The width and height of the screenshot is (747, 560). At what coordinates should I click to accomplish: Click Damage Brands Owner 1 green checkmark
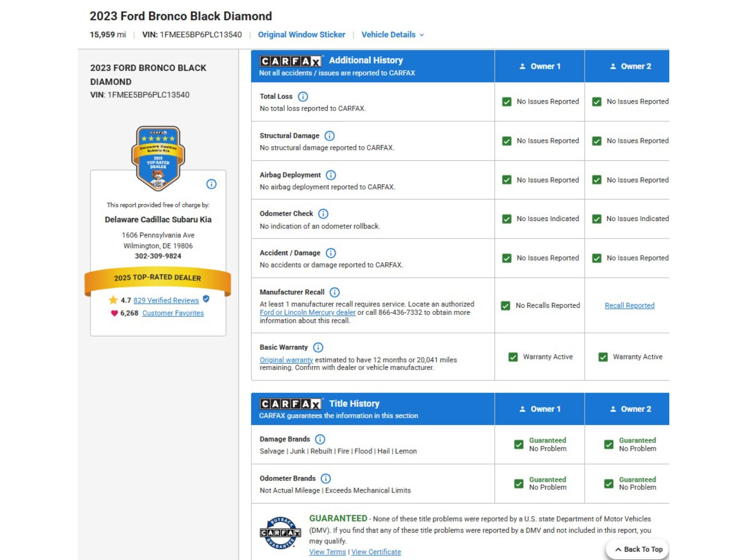tap(519, 445)
